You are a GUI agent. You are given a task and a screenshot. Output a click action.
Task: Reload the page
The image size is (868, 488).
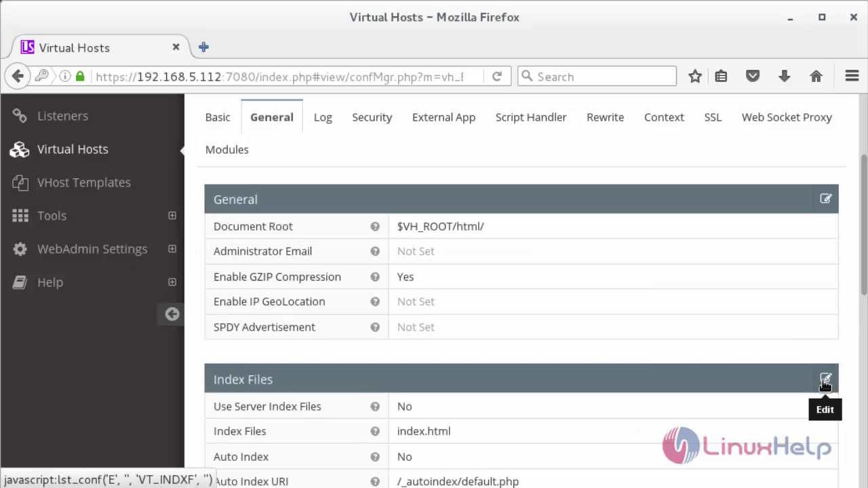pyautogui.click(x=497, y=77)
